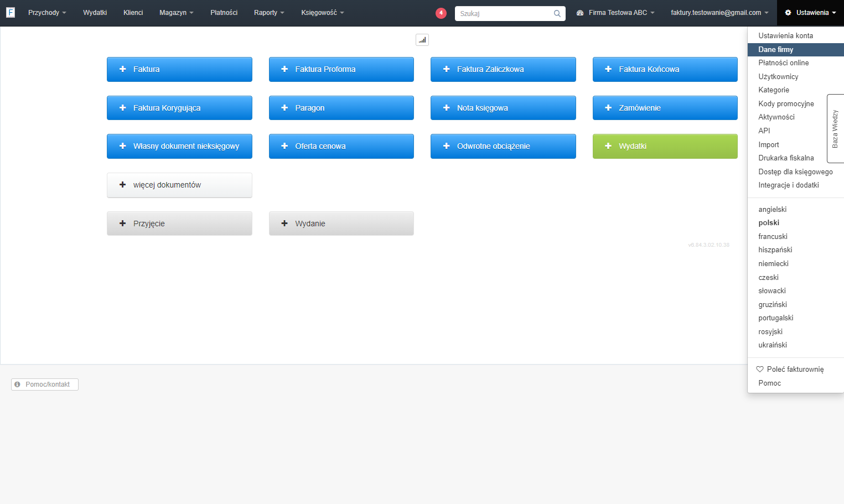The height and width of the screenshot is (504, 844).
Task: Click the gear icon beside Ustawienia
Action: click(x=788, y=13)
